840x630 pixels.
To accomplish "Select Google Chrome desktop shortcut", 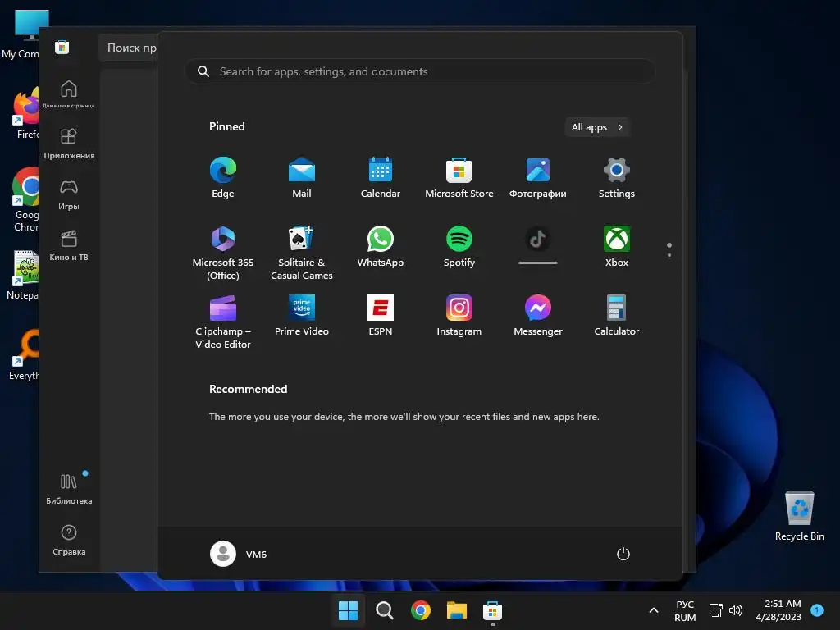I will (25, 199).
